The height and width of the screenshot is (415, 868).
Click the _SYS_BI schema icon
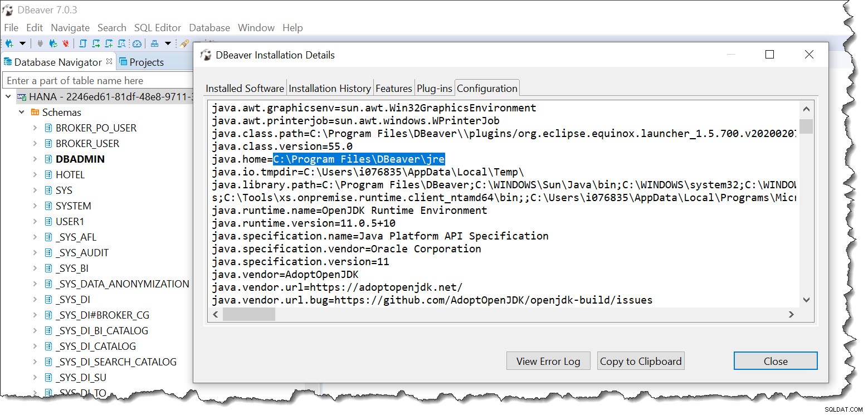click(x=48, y=268)
